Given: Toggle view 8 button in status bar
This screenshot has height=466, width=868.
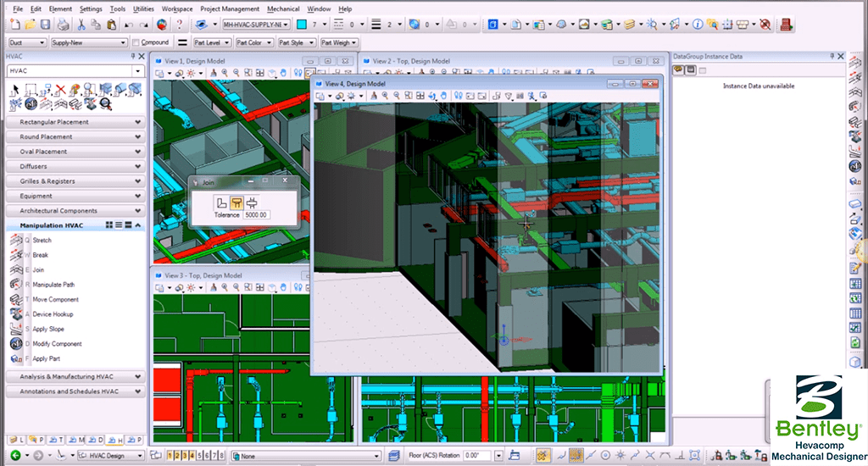Looking at the screenshot, I should coord(222,456).
